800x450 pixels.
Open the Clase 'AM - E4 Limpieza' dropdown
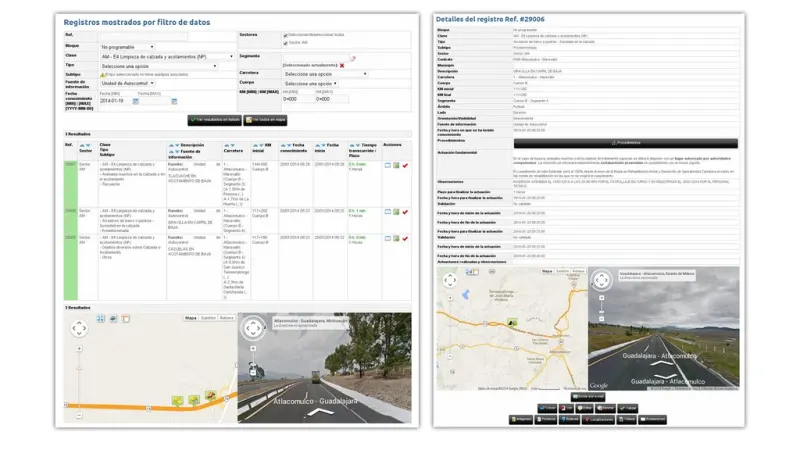pyautogui.click(x=167, y=57)
